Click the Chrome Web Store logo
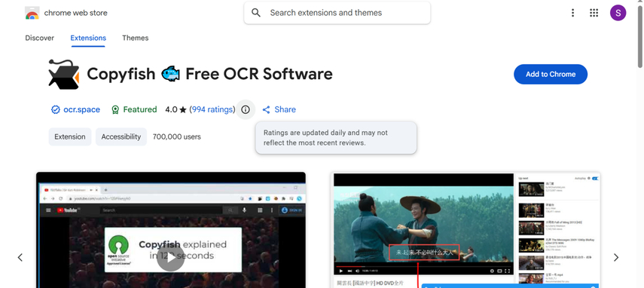Viewport: 644px width, 288px height. pyautogui.click(x=32, y=13)
